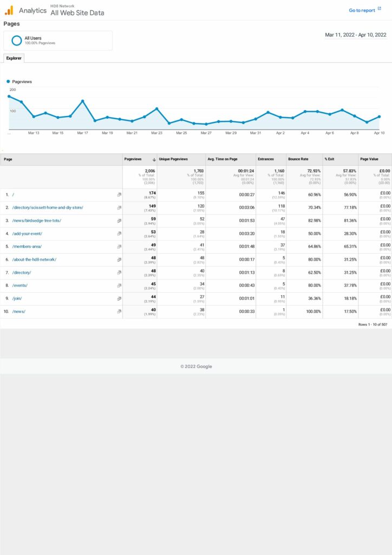The image size is (392, 555).
Task: Click the Google Analytics logo icon
Action: coord(9,10)
